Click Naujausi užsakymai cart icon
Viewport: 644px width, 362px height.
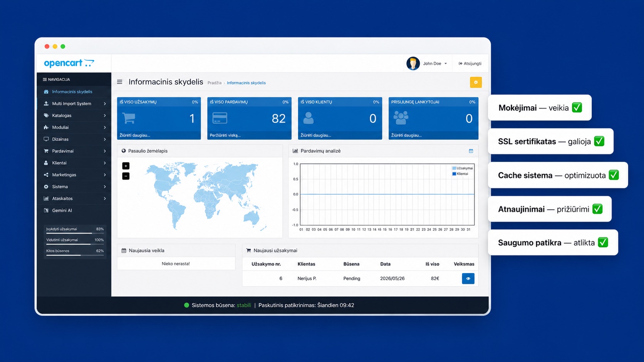[x=248, y=250]
